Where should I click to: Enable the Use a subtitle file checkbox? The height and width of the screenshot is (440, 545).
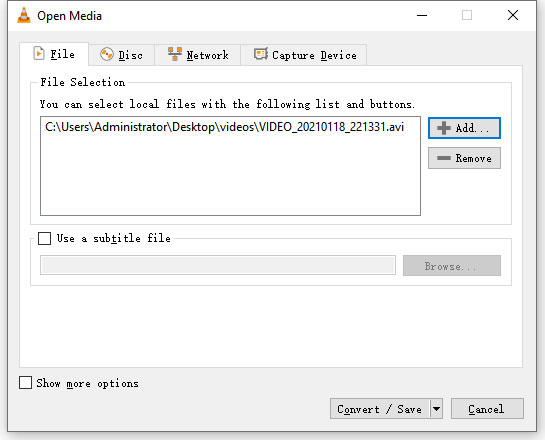(x=44, y=238)
